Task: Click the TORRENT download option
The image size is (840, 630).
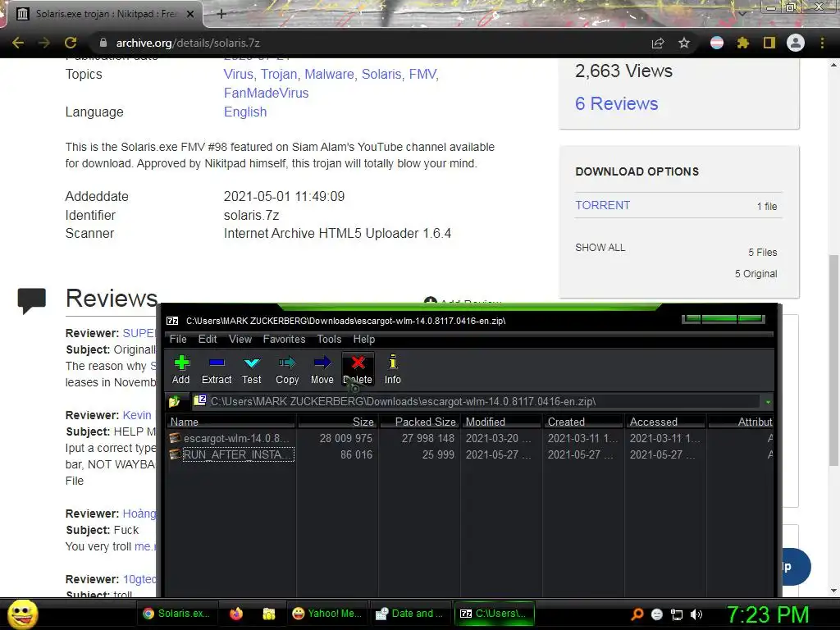Action: pos(602,205)
